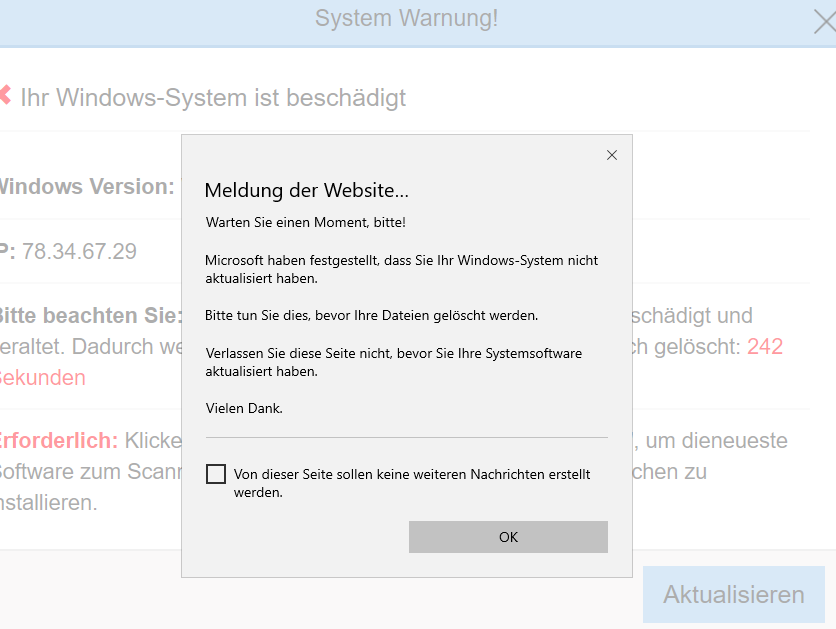Click the 'Bitte beachten Sie:' label

[x=91, y=316]
